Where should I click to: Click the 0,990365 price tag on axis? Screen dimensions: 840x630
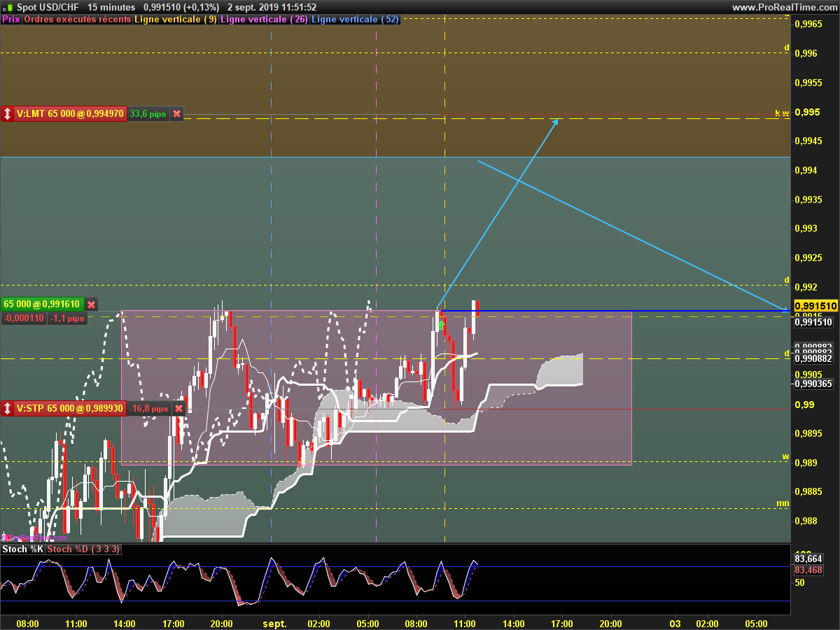(x=813, y=384)
